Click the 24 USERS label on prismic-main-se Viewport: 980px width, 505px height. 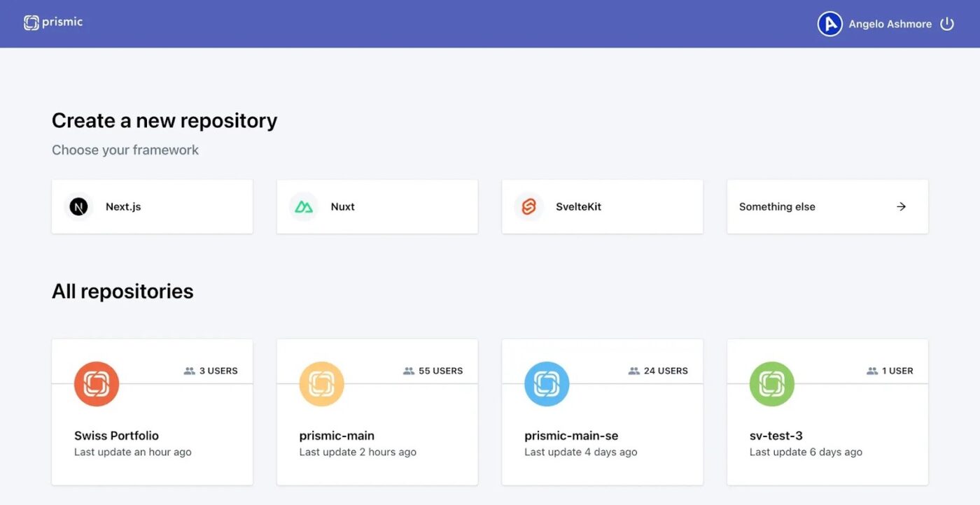point(664,370)
